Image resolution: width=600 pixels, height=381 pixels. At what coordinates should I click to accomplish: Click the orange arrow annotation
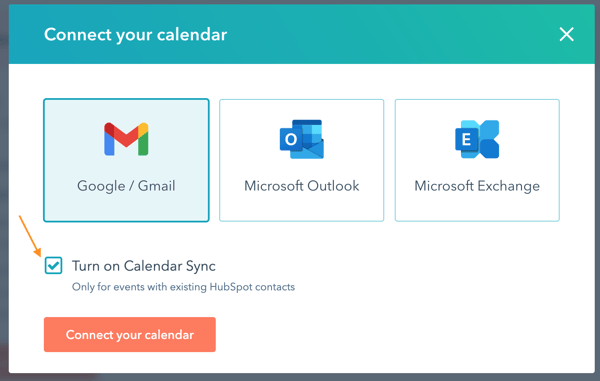(30, 236)
